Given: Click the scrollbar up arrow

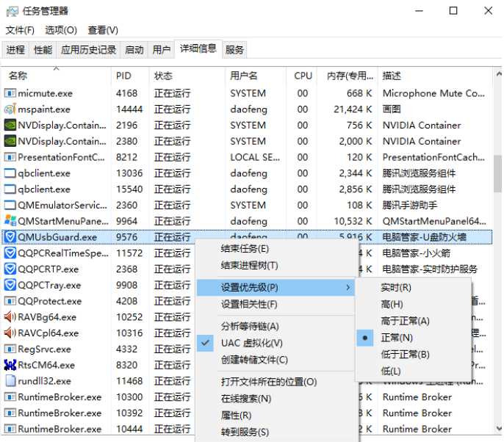Looking at the screenshot, I should pyautogui.click(x=498, y=74).
